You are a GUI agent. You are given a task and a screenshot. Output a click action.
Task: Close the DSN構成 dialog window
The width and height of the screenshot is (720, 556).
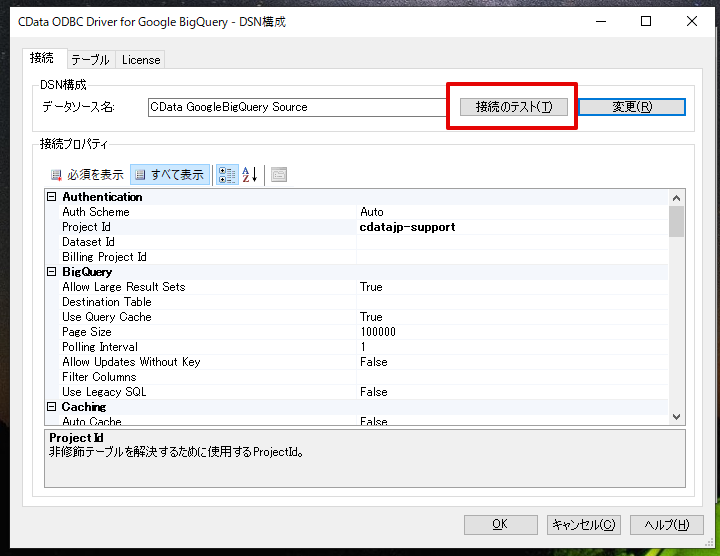pos(692,21)
